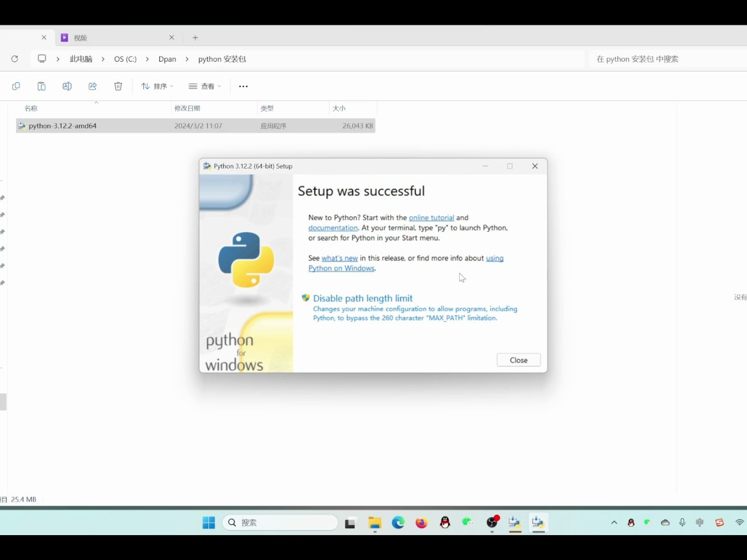This screenshot has width=747, height=560.
Task: Open the documentation link
Action: tap(333, 228)
